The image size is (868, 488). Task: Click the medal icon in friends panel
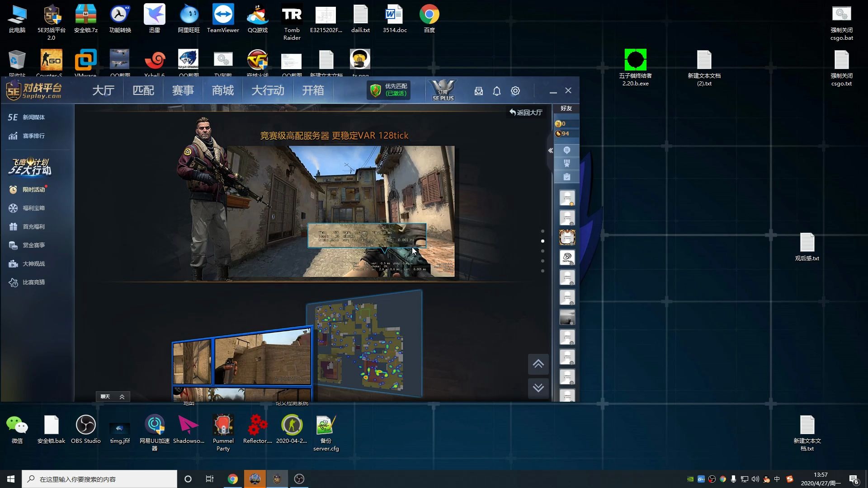pos(566,163)
